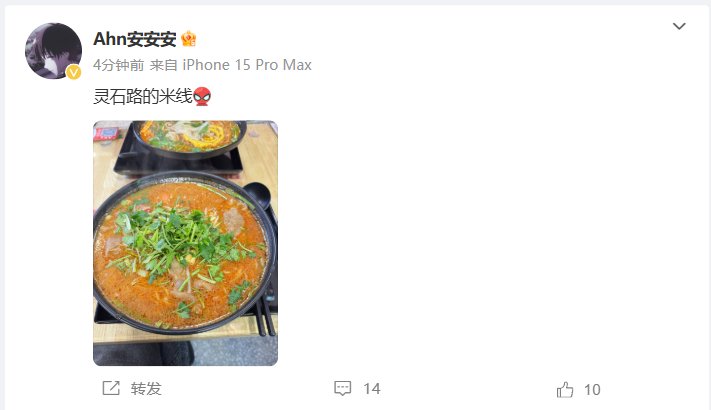Open the rice noodle photo thumbnail
Screen dimensions: 711x410
185,243
